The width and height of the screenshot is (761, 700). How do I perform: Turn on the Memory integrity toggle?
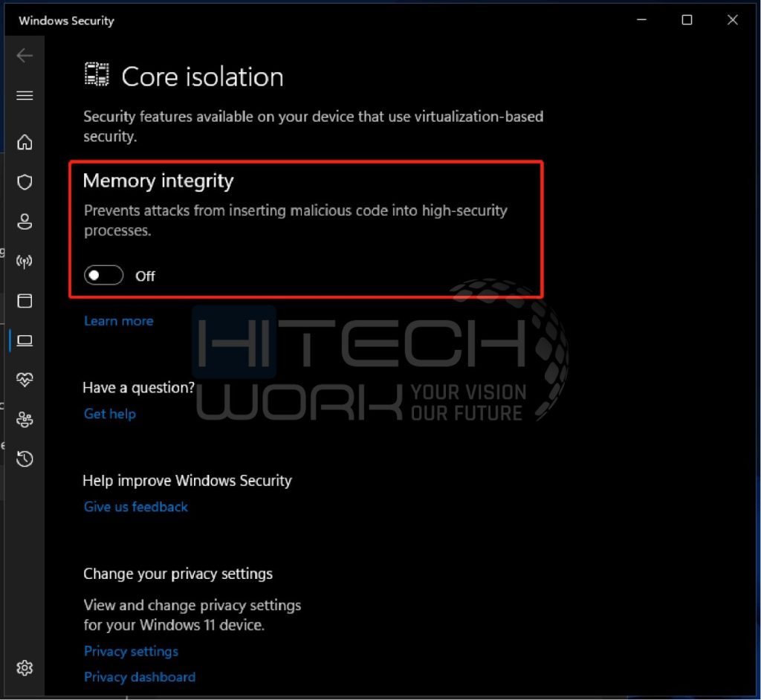[x=103, y=275]
